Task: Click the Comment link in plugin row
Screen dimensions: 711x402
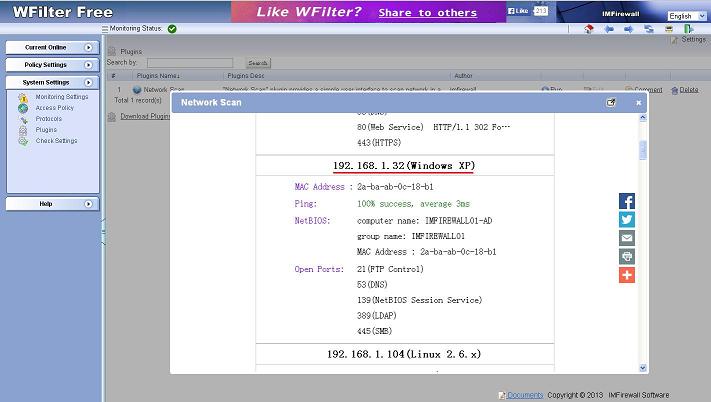Action: (648, 90)
